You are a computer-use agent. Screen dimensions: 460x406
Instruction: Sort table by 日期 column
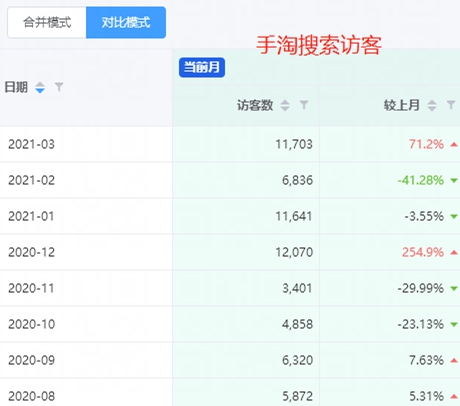[x=40, y=88]
